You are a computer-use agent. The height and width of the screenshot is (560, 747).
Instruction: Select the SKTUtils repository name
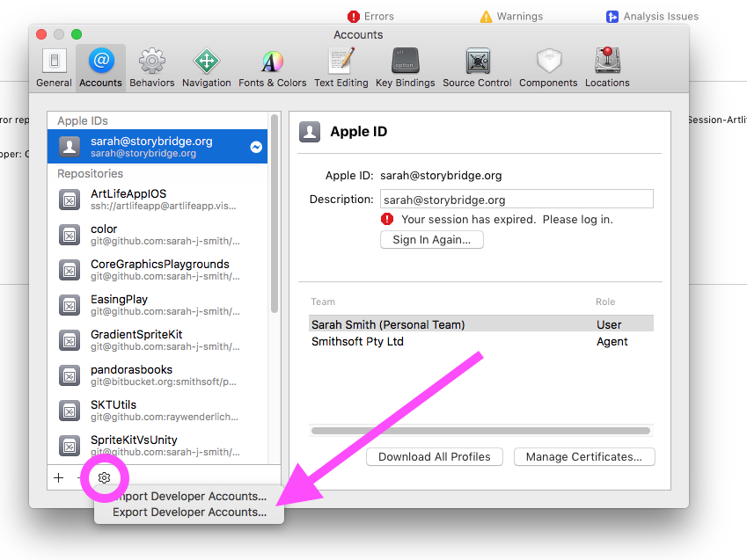114,405
